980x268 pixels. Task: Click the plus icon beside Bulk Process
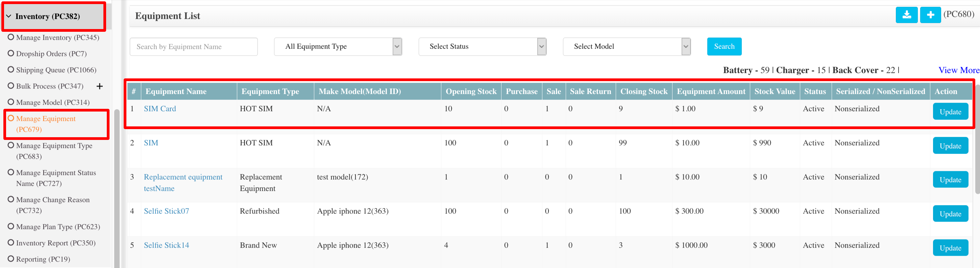coord(100,87)
